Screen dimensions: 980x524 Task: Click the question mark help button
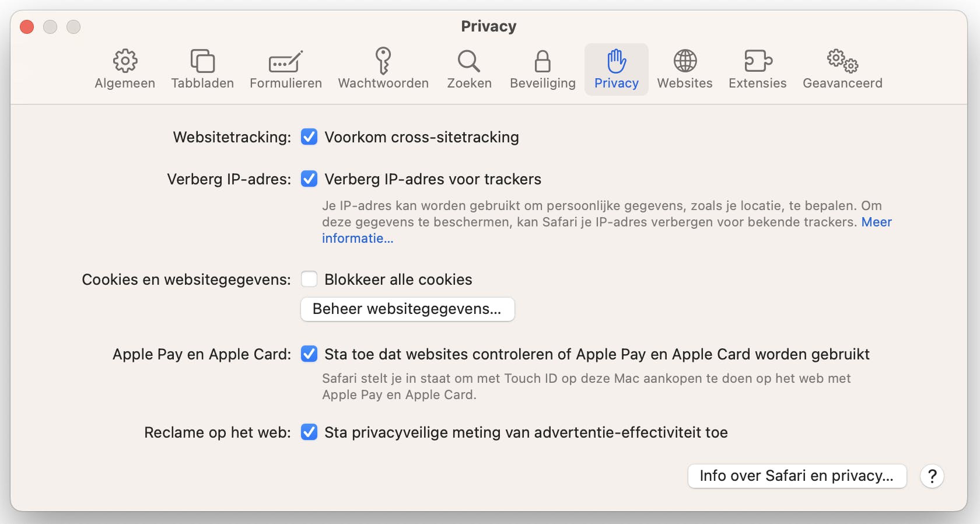pos(932,477)
